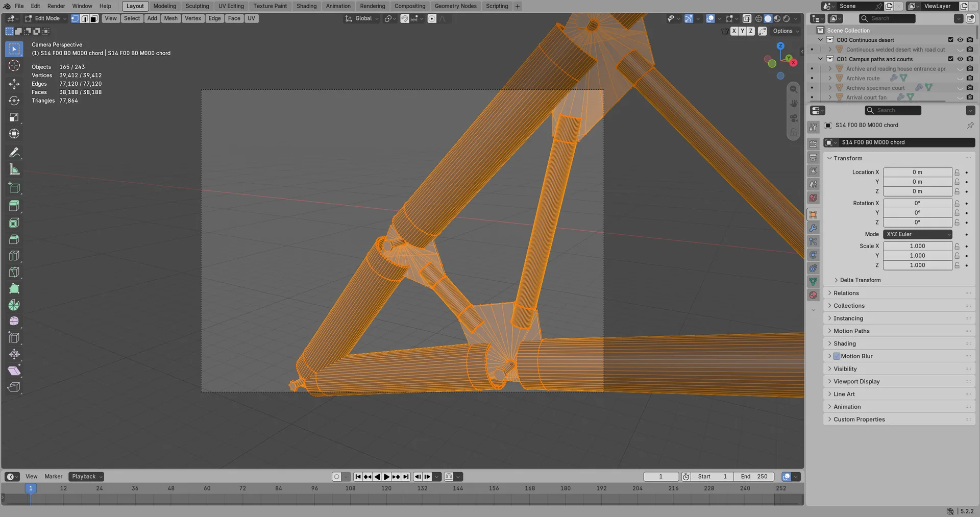This screenshot has height=517, width=980.
Task: Open the Global transform orientation dropdown
Action: tap(362, 18)
